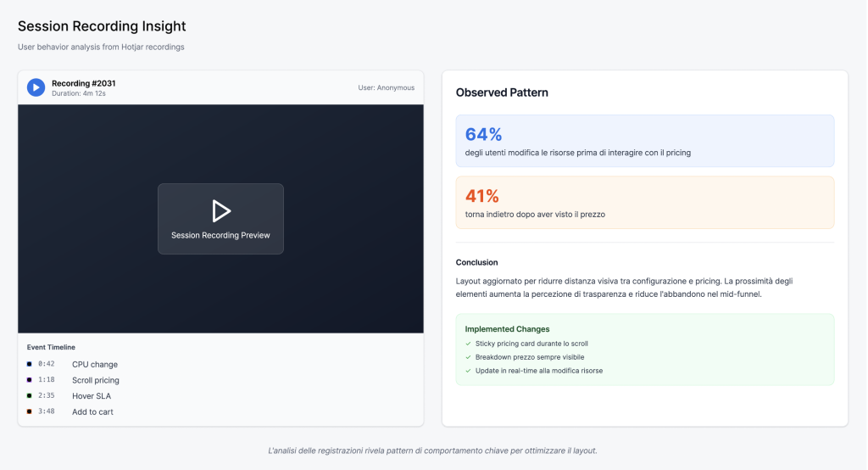The height and width of the screenshot is (470, 868).
Task: Click Breakdown prezzo sempre visibile text
Action: (x=530, y=357)
